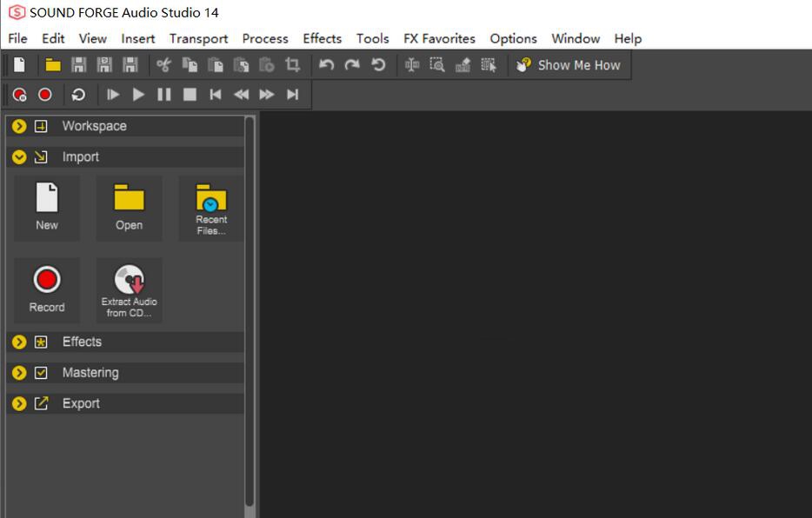This screenshot has width=812, height=518.
Task: Click the Play transport button
Action: click(x=138, y=95)
